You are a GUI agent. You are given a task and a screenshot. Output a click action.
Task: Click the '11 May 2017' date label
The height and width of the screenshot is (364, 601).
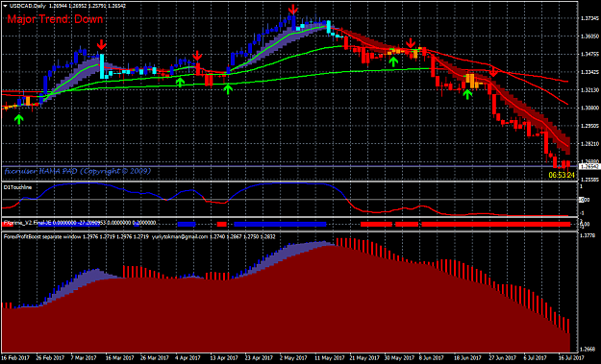click(330, 358)
